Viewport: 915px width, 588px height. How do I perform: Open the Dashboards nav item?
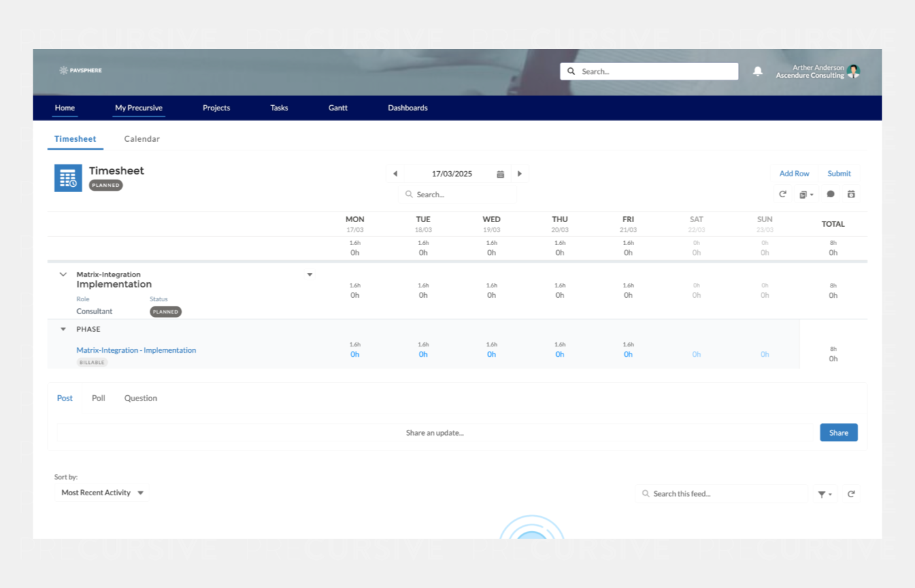coord(408,108)
